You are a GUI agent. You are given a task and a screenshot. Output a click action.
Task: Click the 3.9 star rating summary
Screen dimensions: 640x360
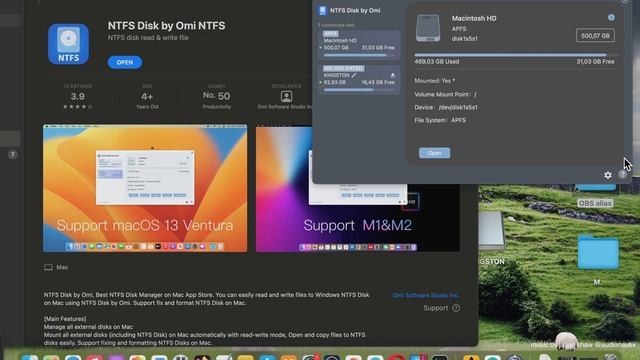click(78, 97)
